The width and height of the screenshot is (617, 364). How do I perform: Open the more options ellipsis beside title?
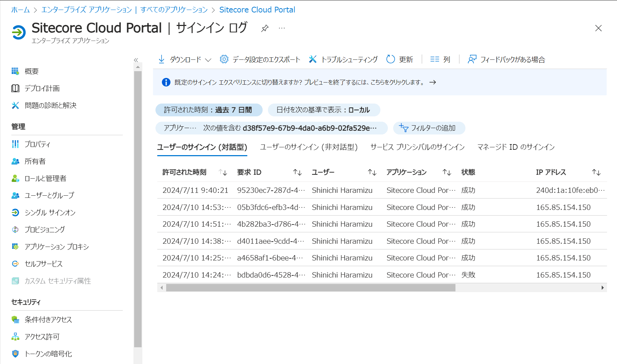pyautogui.click(x=282, y=28)
